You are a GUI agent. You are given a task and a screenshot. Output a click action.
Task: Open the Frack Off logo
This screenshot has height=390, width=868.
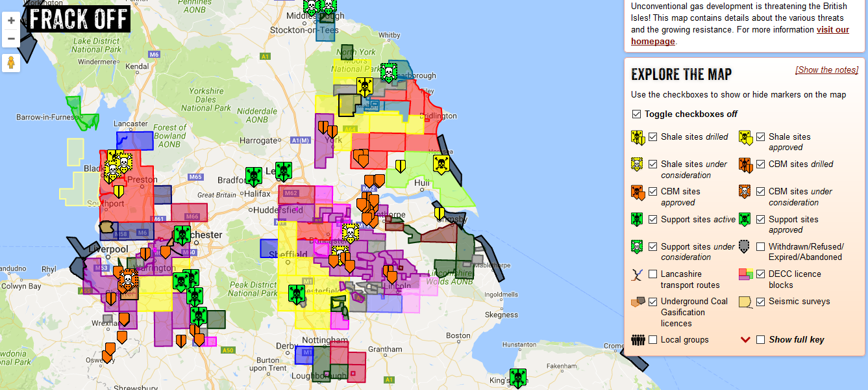[x=79, y=19]
